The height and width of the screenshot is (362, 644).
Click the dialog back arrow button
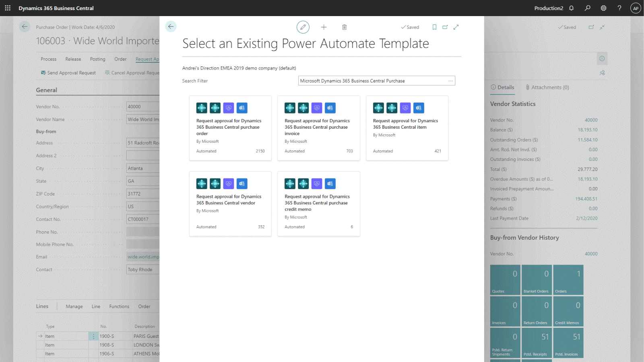point(171,27)
